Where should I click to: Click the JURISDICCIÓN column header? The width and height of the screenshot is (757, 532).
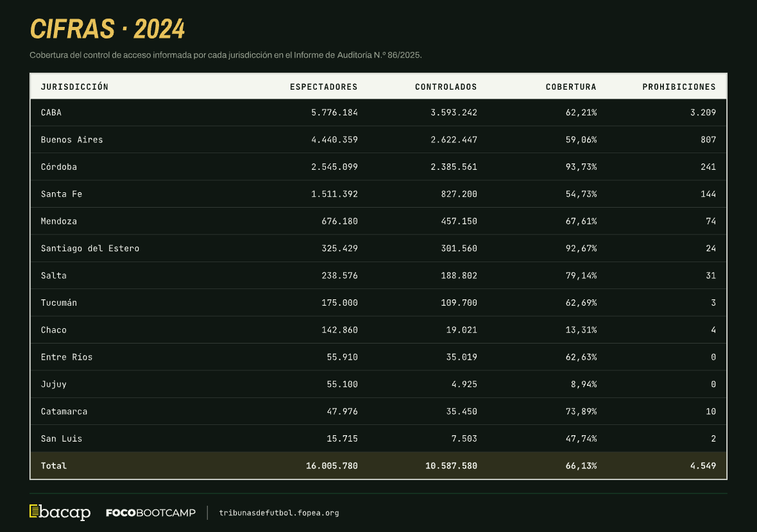[x=74, y=87]
